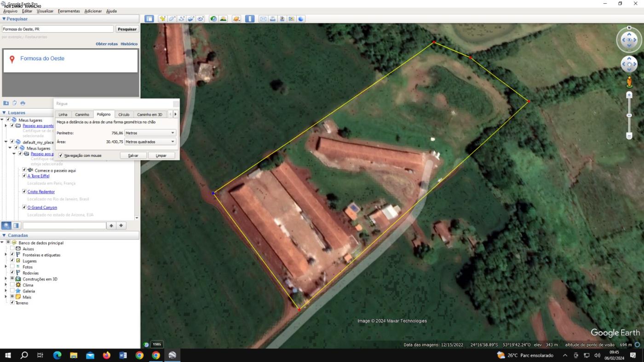
Task: Click the ruler tool in toolbar
Action: pos(250,19)
